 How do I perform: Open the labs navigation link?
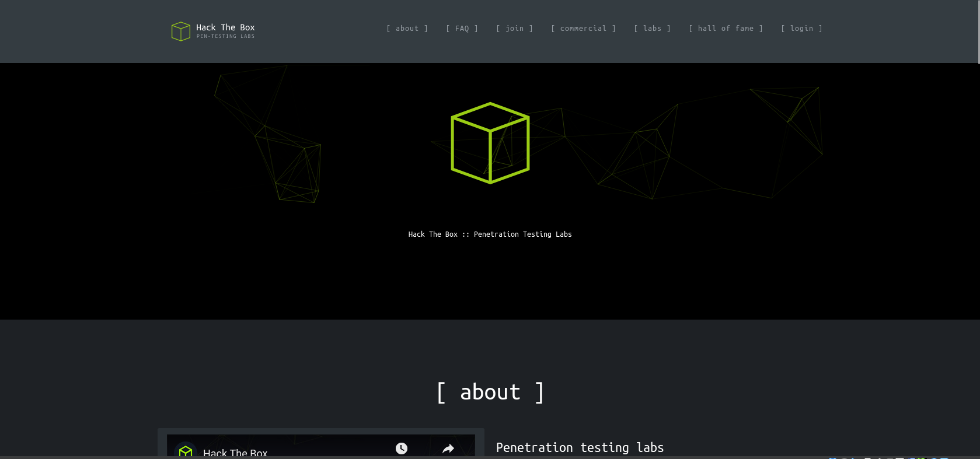click(x=652, y=29)
